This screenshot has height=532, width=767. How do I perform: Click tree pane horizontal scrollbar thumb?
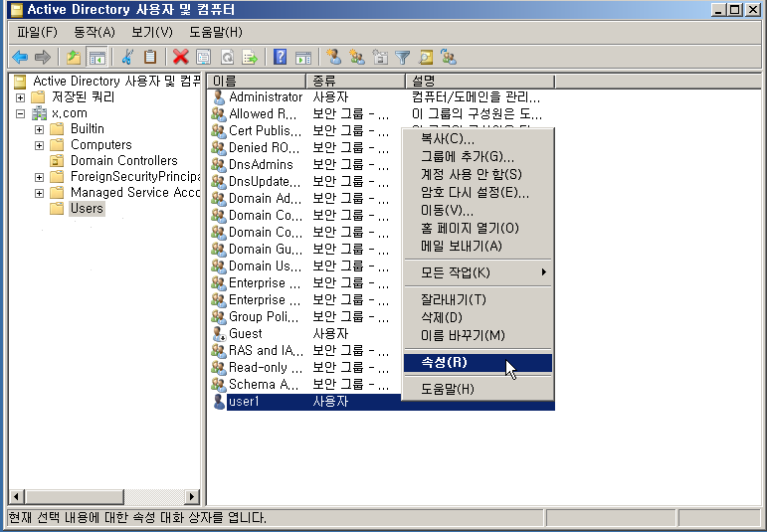pyautogui.click(x=74, y=497)
